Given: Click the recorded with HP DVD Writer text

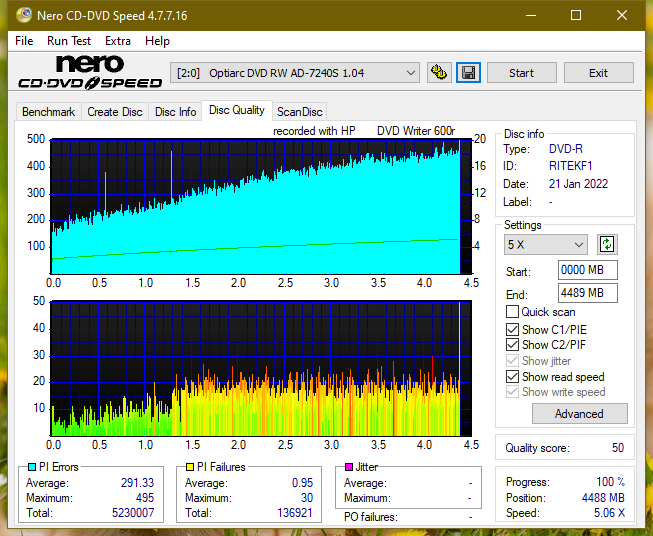Looking at the screenshot, I should [364, 131].
